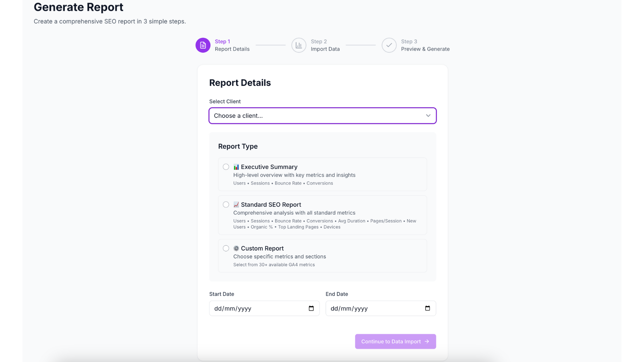
Task: Open the Start Date calendar picker icon
Action: (x=311, y=308)
